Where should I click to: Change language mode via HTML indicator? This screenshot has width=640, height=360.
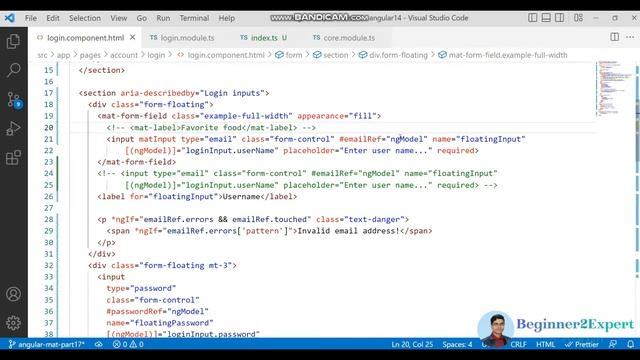click(545, 344)
